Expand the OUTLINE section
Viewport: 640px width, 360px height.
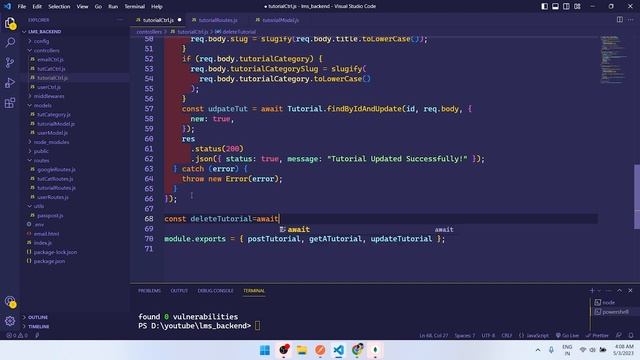click(x=38, y=317)
